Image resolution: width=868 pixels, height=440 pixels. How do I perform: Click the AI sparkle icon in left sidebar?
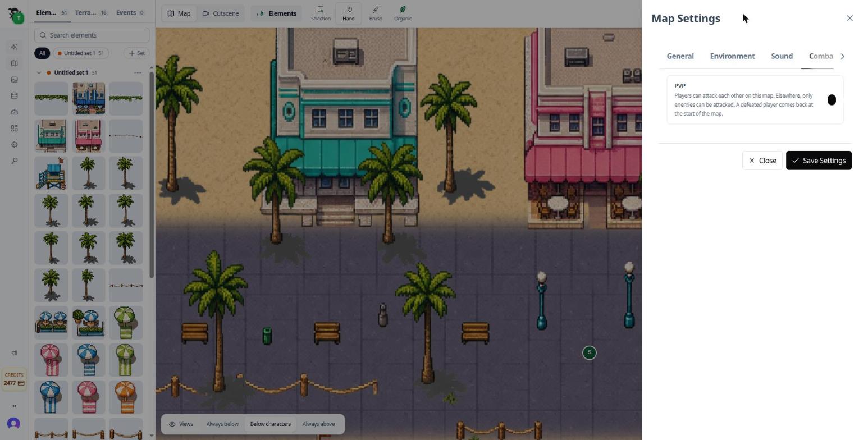click(14, 47)
